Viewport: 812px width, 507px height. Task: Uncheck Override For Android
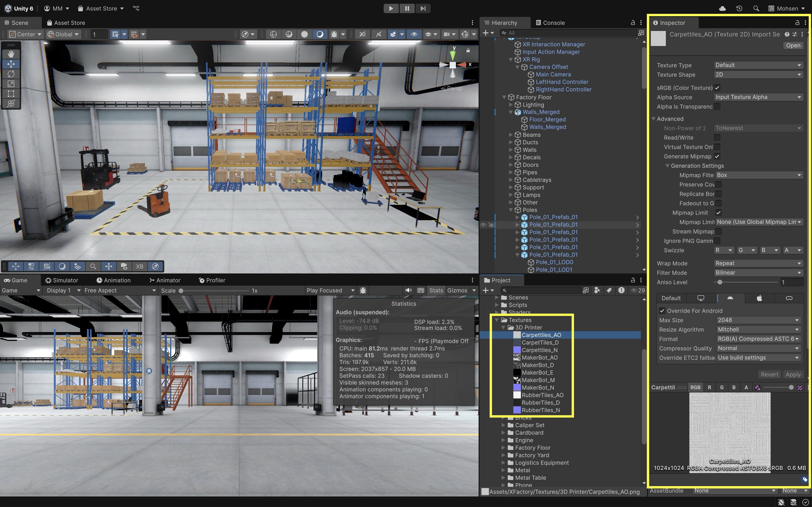[662, 311]
